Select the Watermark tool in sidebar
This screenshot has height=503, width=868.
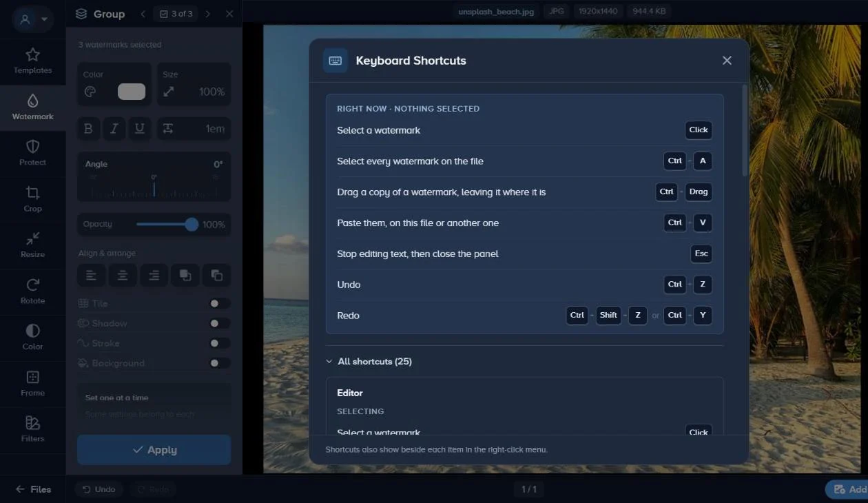click(32, 107)
